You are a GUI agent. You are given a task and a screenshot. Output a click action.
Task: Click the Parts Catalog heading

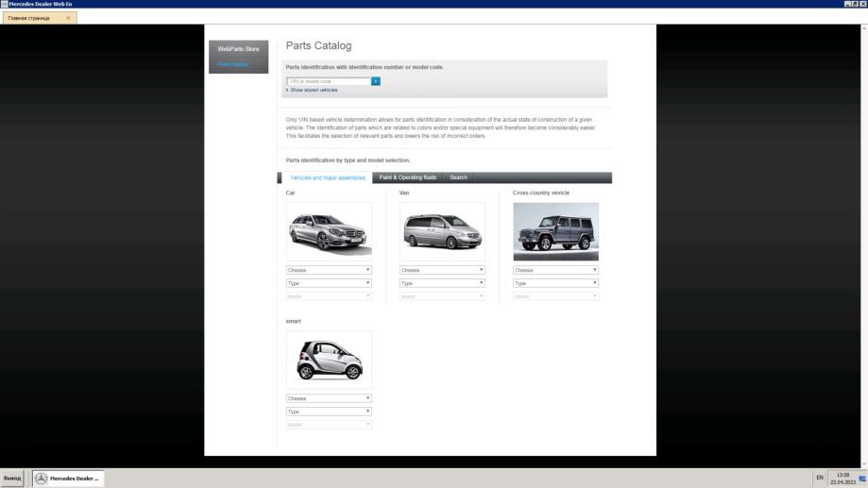tap(318, 46)
